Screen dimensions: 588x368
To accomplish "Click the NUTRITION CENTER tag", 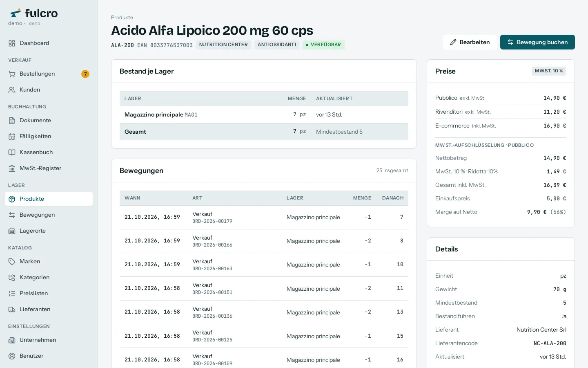I will pos(223,45).
